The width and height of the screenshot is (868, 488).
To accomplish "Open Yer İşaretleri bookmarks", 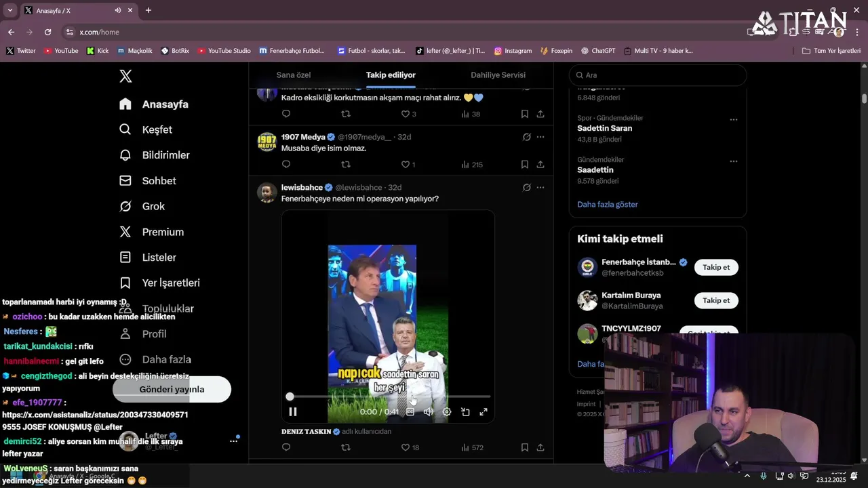I will pyautogui.click(x=159, y=283).
